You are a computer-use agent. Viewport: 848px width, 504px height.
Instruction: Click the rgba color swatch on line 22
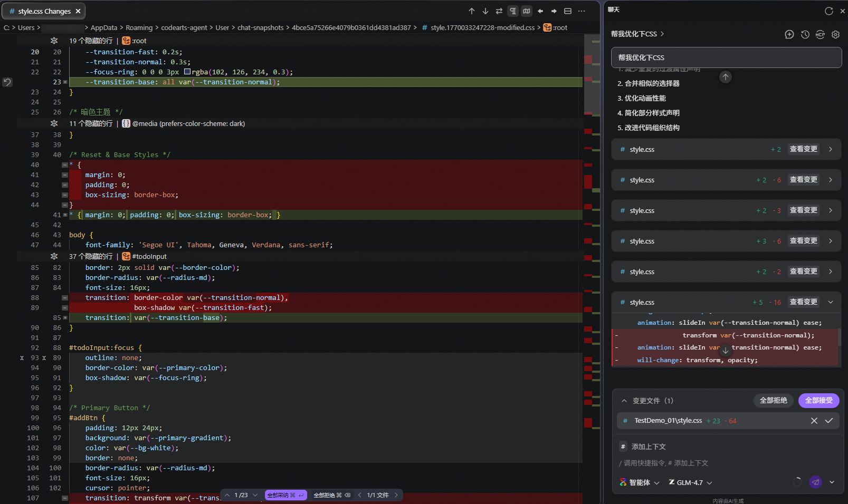coord(187,72)
